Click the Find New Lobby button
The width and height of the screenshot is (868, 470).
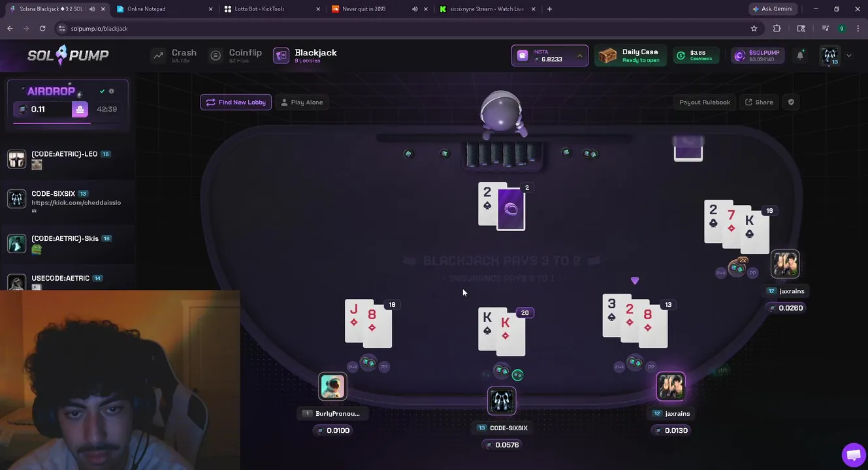[236, 102]
